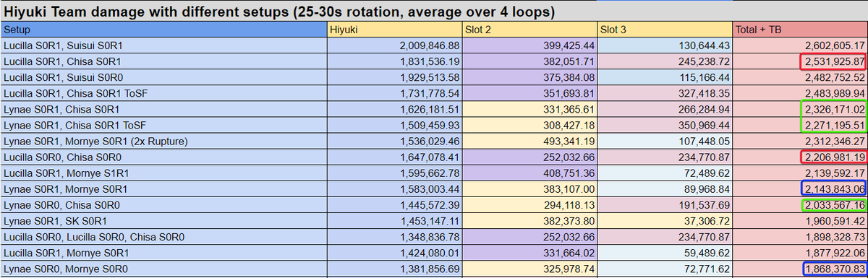Viewport: 868px width, 278px height.
Task: Click the Hiyuki column header
Action: (x=394, y=30)
